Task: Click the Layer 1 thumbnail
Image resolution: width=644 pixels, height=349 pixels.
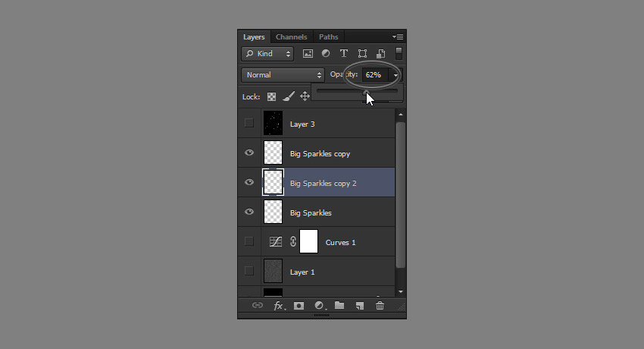Action: 273,271
